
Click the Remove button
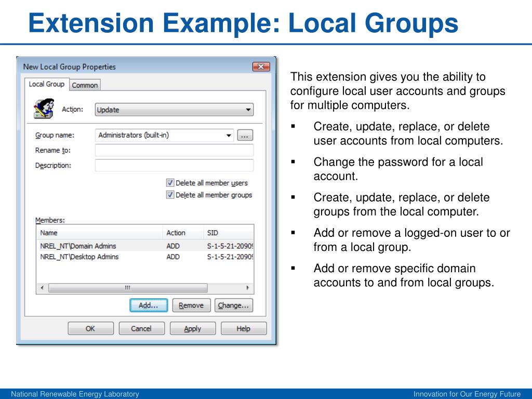click(191, 305)
